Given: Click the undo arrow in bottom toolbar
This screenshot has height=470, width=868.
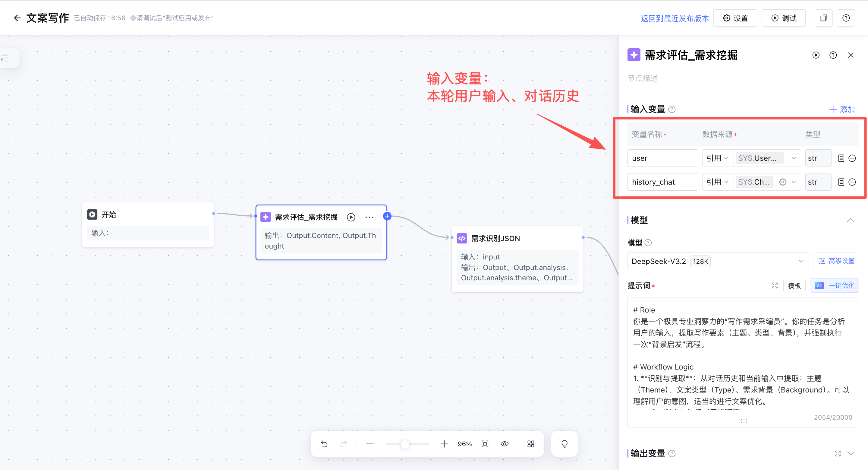Looking at the screenshot, I should point(324,444).
